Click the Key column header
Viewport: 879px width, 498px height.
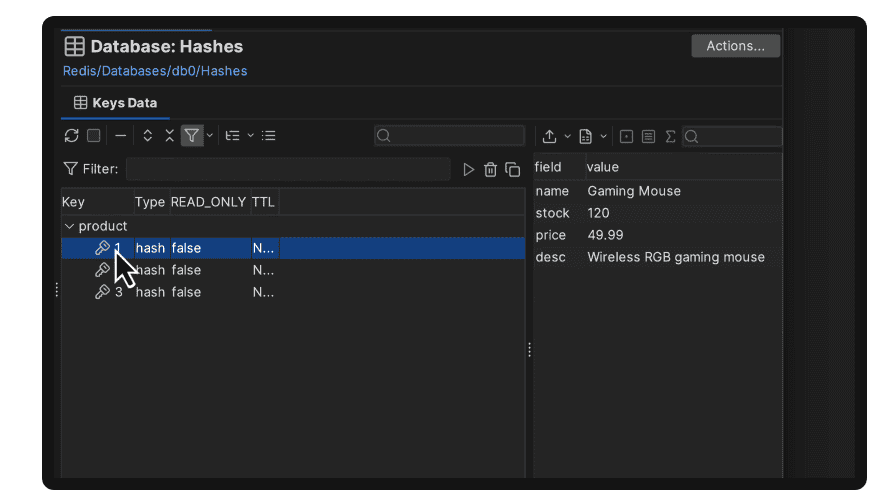(97, 202)
